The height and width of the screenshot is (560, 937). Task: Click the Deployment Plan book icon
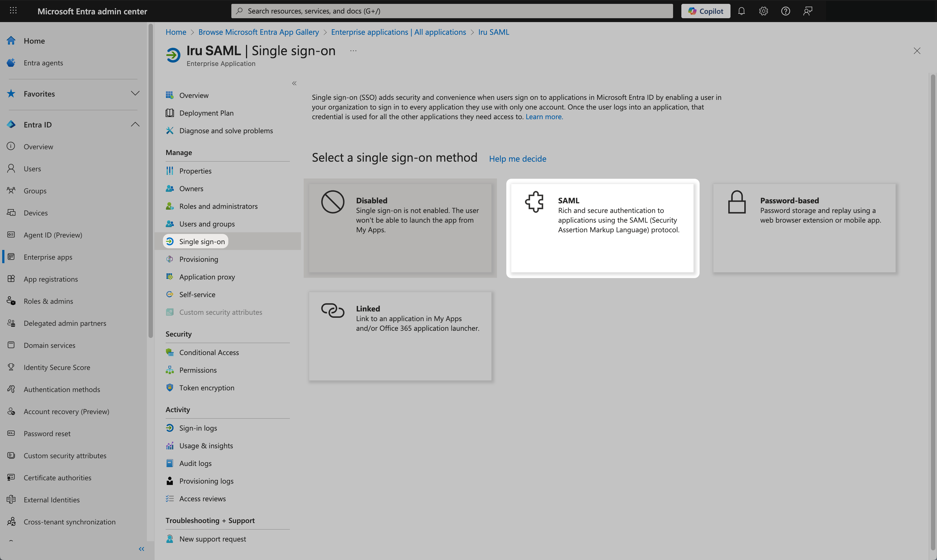click(x=170, y=113)
